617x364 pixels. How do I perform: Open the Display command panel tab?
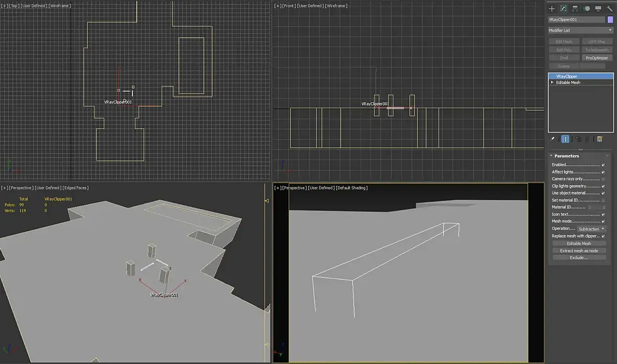(598, 8)
